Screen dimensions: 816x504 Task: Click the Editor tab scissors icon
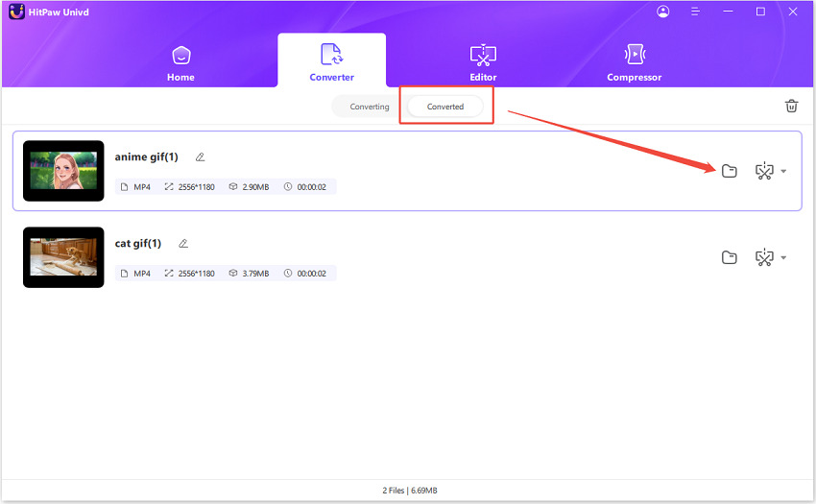483,55
